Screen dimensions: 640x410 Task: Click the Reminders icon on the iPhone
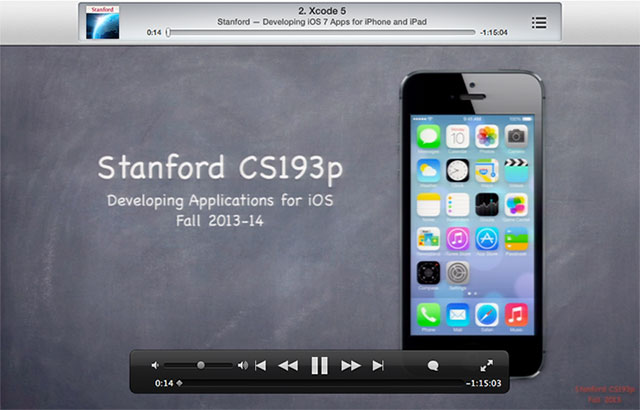point(458,205)
